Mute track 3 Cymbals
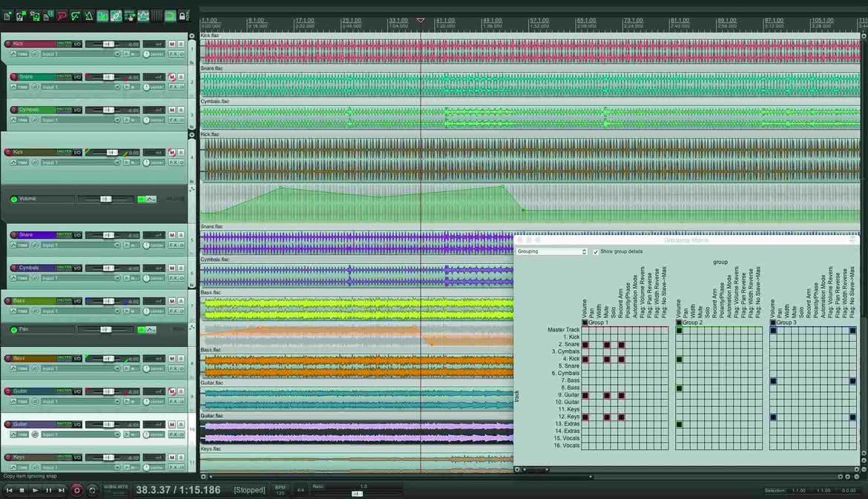This screenshot has height=499, width=868. [x=172, y=110]
